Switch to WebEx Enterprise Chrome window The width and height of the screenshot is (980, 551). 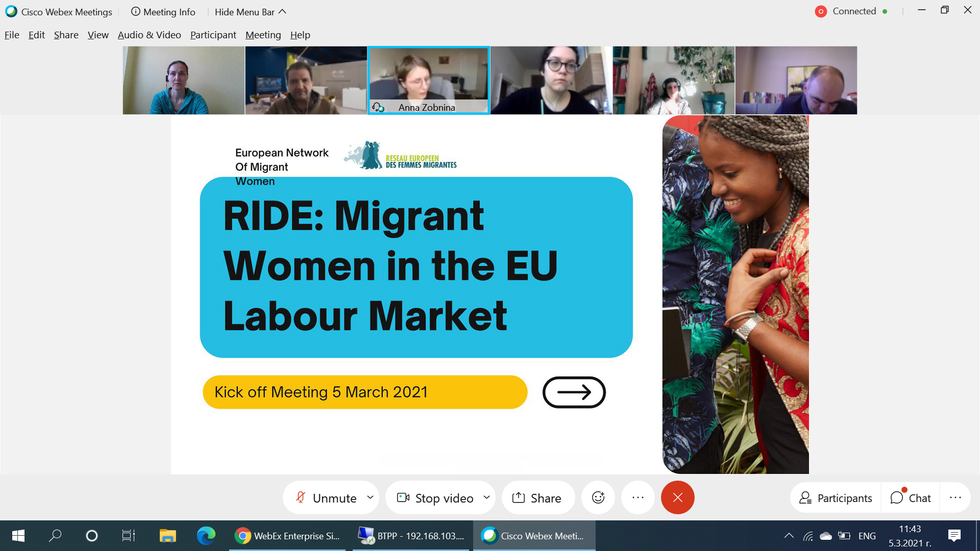(287, 536)
